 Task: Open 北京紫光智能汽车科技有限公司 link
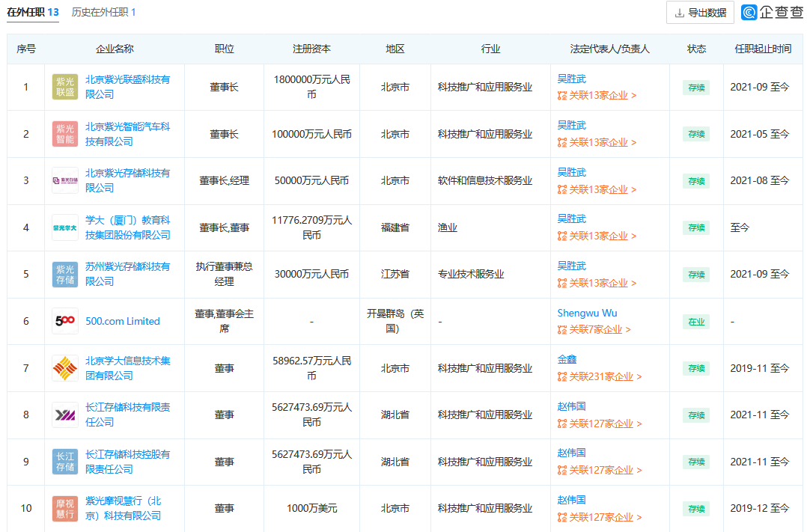pos(127,134)
